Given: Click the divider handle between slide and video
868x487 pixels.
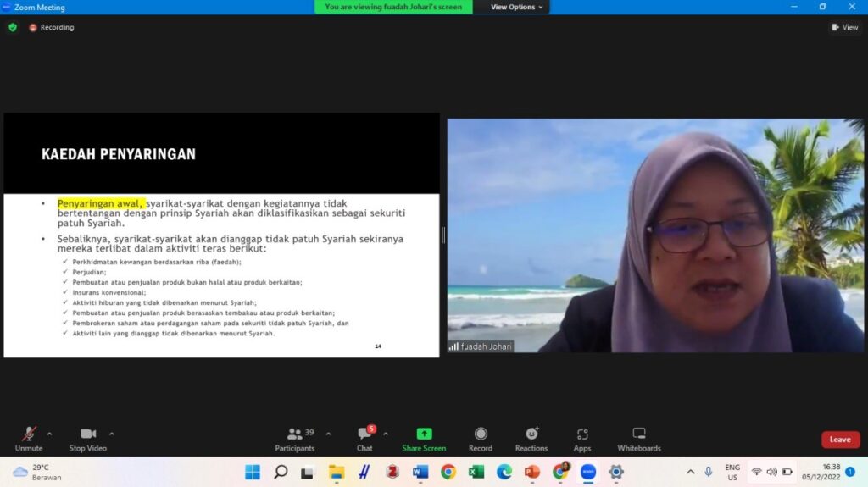Looking at the screenshot, I should [443, 235].
